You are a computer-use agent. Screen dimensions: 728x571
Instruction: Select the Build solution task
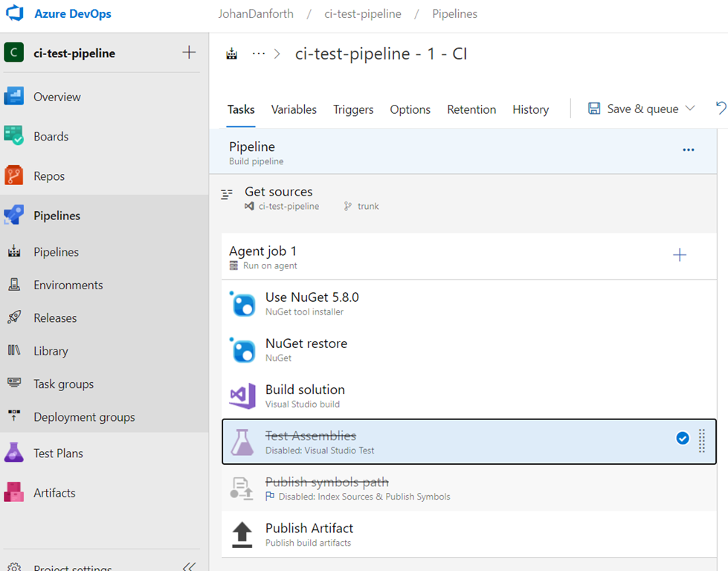tap(469, 396)
